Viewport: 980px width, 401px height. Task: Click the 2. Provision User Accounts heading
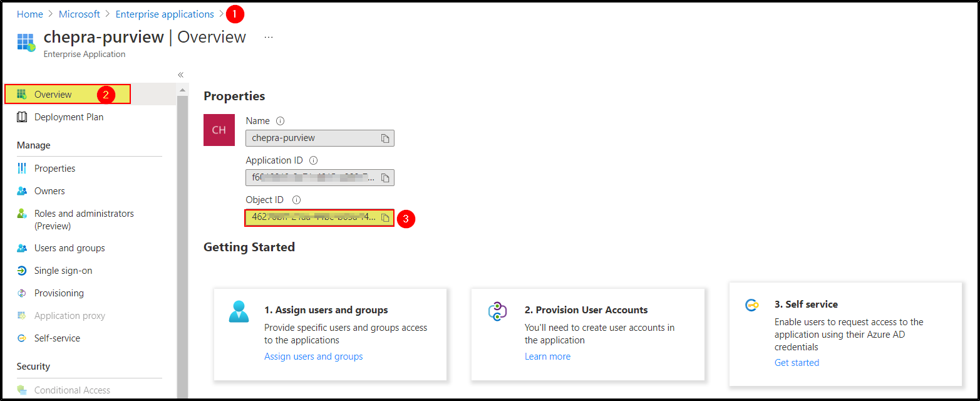coord(586,310)
